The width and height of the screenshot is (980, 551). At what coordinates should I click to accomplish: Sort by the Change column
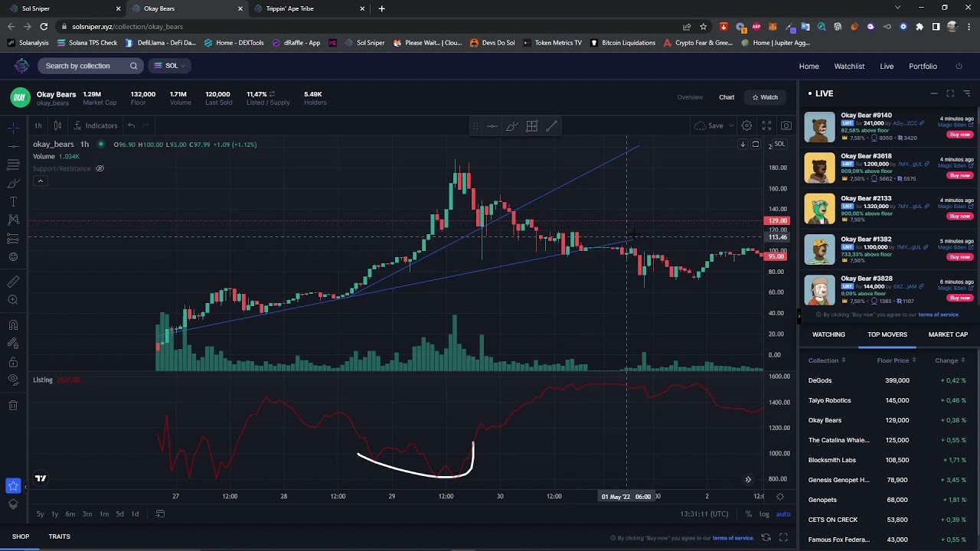[x=949, y=360]
